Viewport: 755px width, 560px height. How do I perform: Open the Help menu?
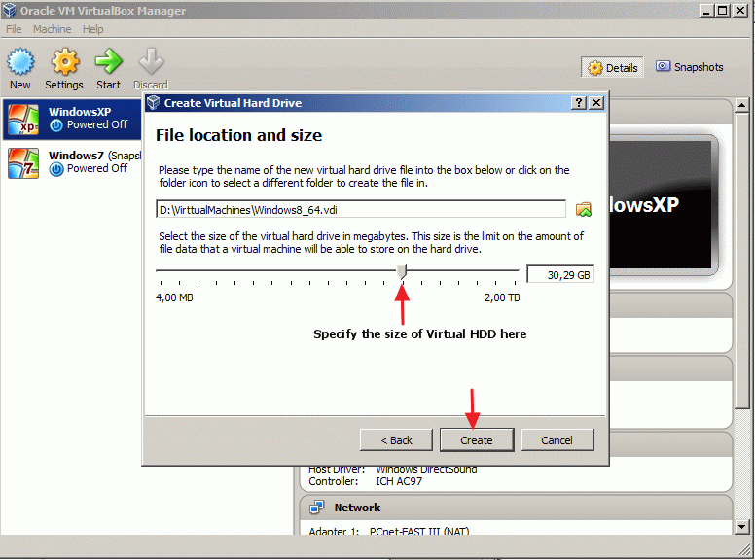(x=93, y=29)
